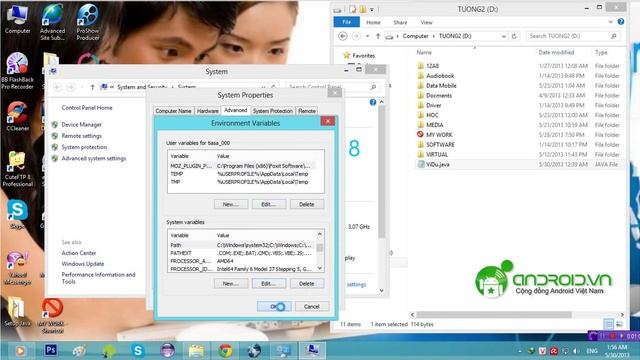The image size is (640, 360).
Task: Open the media player taskbar icon
Action: [x=20, y=350]
